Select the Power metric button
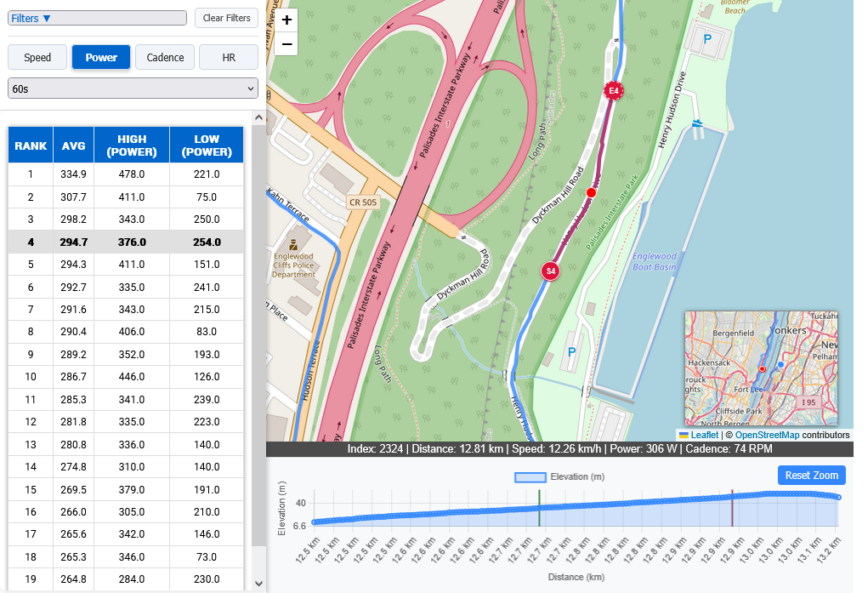The height and width of the screenshot is (593, 868). 101,57
